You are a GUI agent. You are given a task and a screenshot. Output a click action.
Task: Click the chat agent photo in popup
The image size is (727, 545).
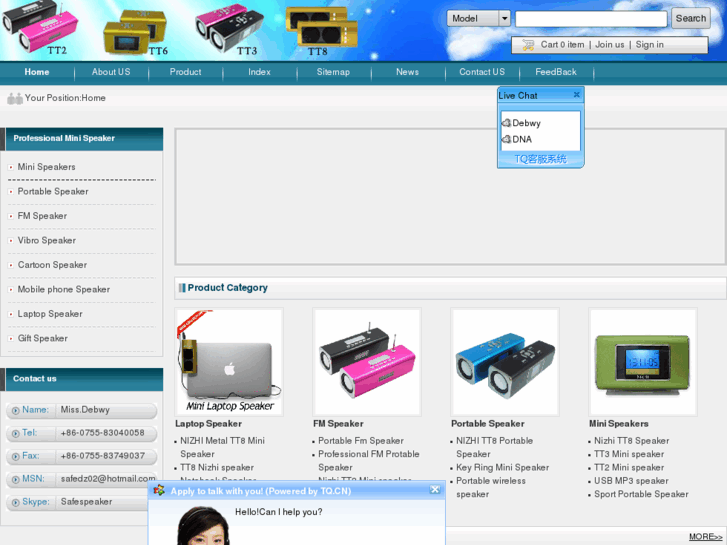203,526
